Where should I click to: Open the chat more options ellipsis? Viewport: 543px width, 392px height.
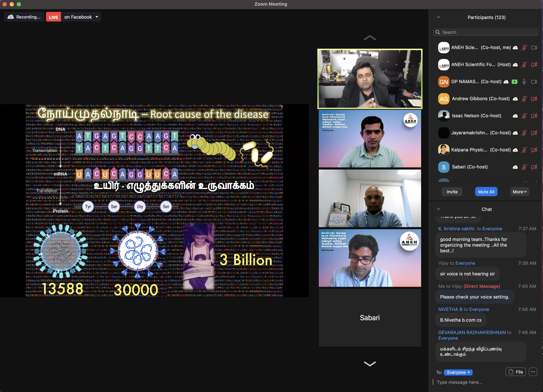pyautogui.click(x=533, y=372)
